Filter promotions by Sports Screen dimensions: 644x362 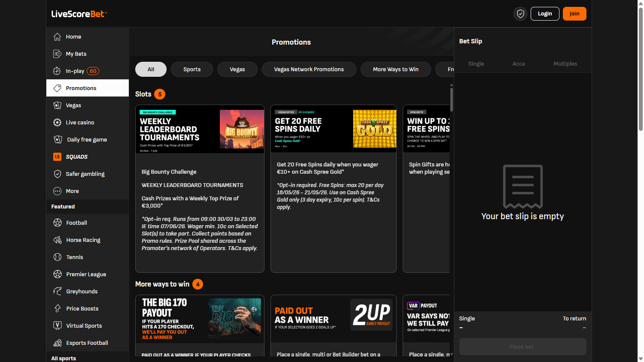coord(192,69)
